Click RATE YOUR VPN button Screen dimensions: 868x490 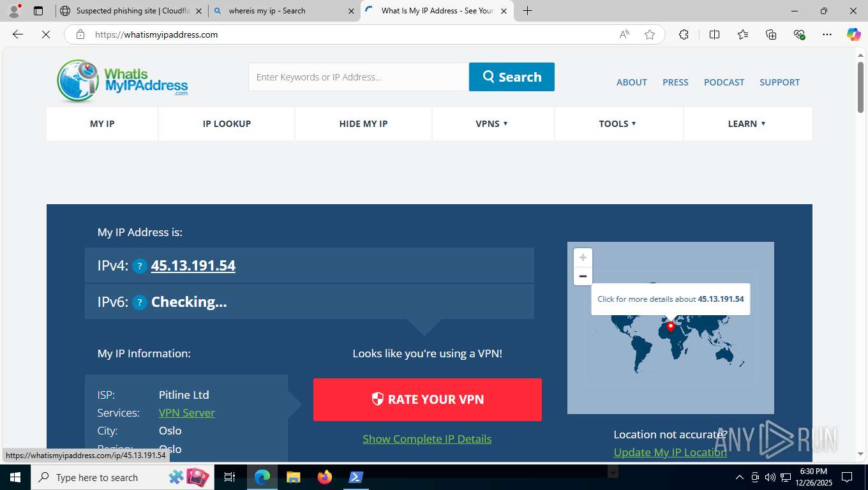pyautogui.click(x=428, y=399)
